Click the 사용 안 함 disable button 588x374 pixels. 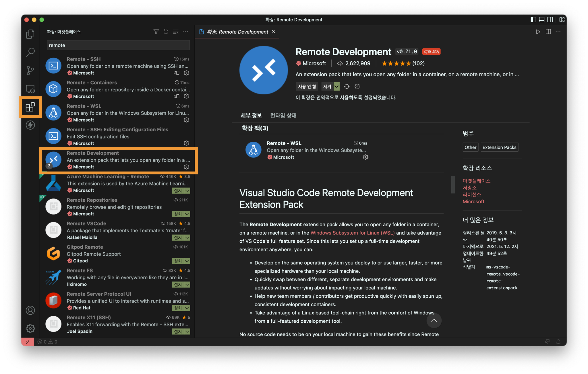[307, 86]
